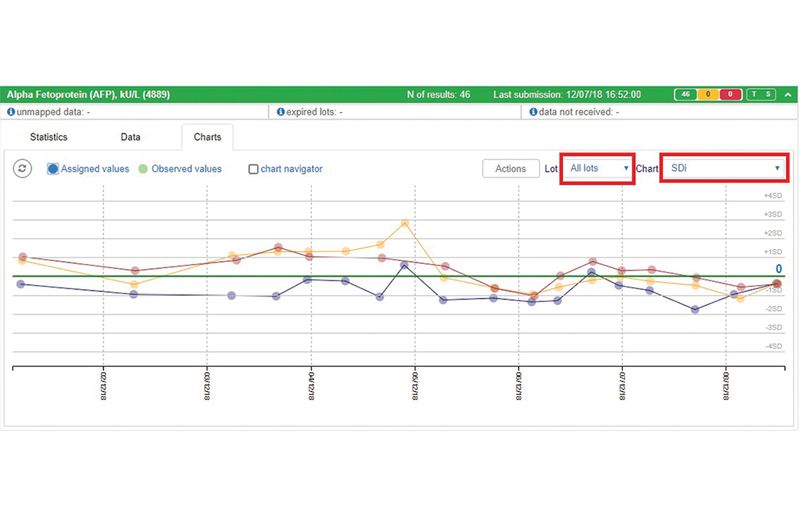Toggle Observed values series
Screen dimensions: 800x531
pos(144,169)
